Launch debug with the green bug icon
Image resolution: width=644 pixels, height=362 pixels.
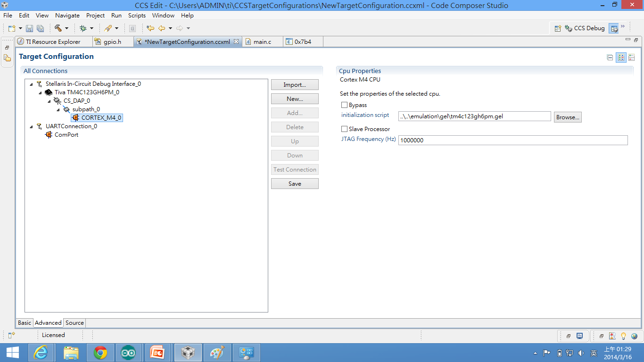coord(83,28)
